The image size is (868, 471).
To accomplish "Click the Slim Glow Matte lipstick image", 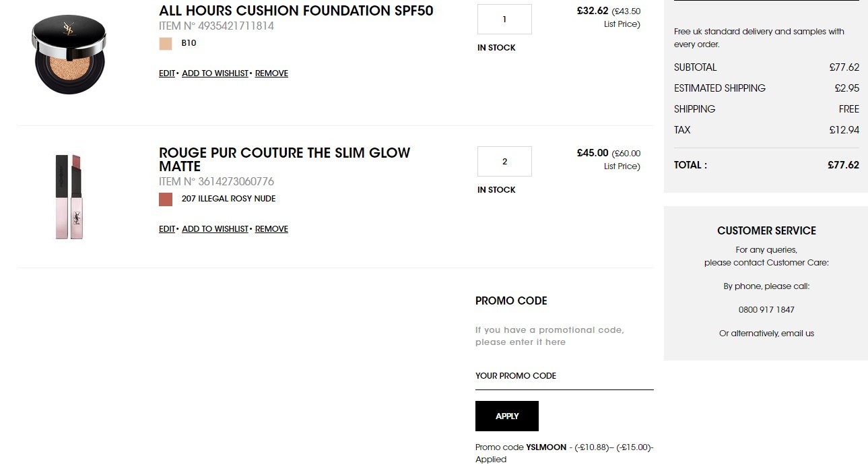I will [x=69, y=197].
